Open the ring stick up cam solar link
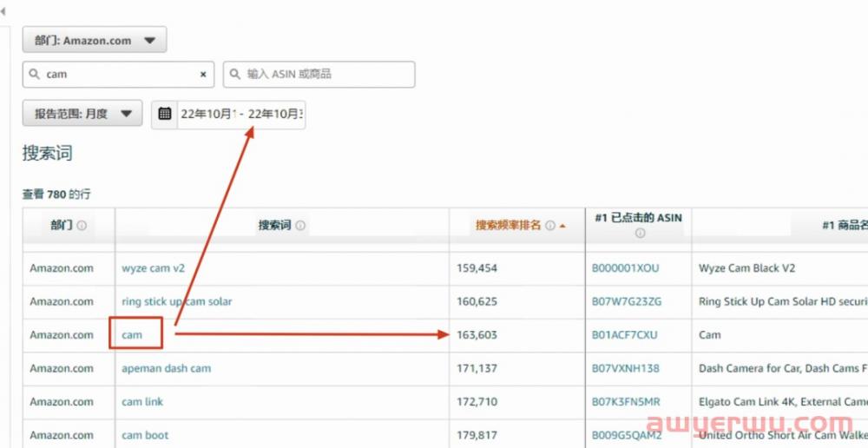Viewport: 868px width, 448px height. pyautogui.click(x=177, y=302)
